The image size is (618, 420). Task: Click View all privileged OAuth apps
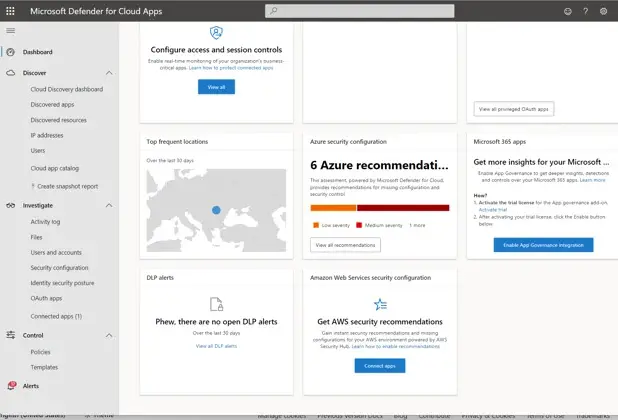[x=514, y=109]
